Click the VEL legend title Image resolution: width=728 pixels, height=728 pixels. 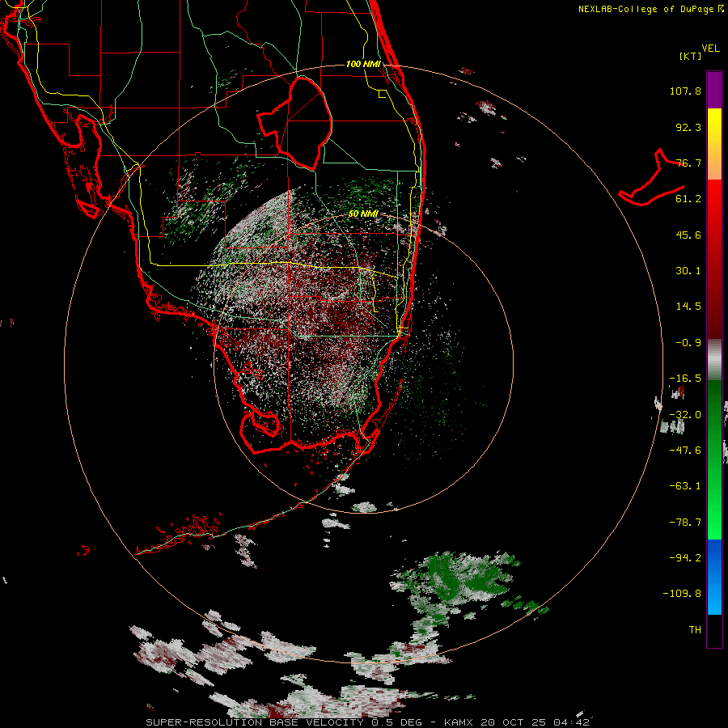tap(710, 49)
